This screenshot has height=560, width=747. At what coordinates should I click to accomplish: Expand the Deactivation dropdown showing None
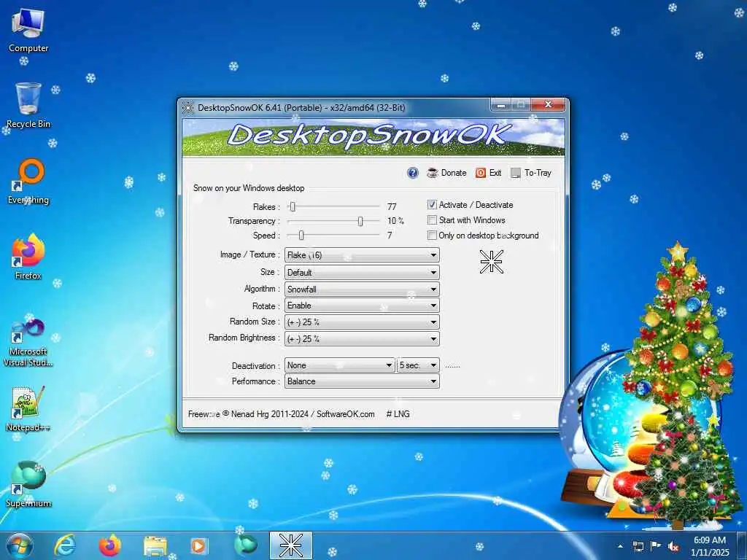(340, 365)
